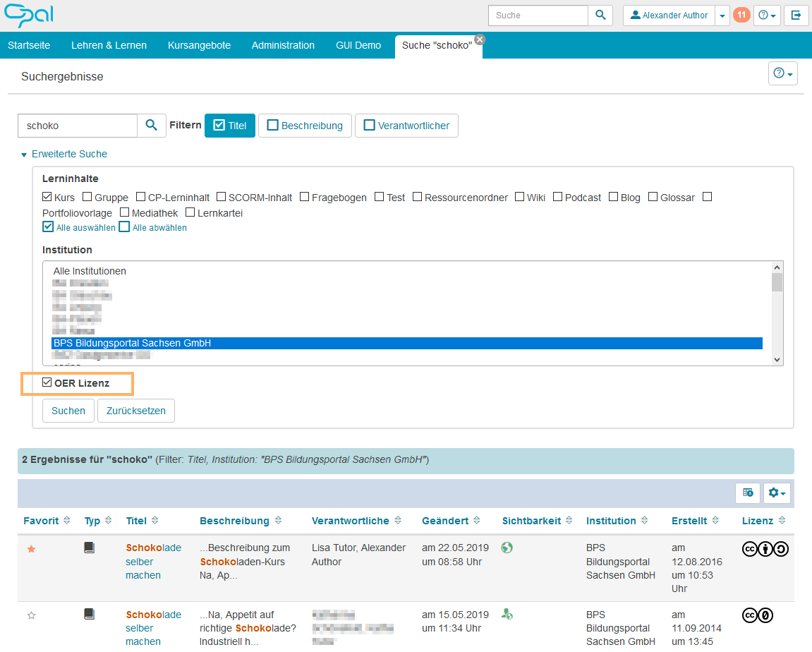Screen dimensions: 812x652
Task: Uncheck the OER Lizenz checkbox
Action: coord(47,383)
